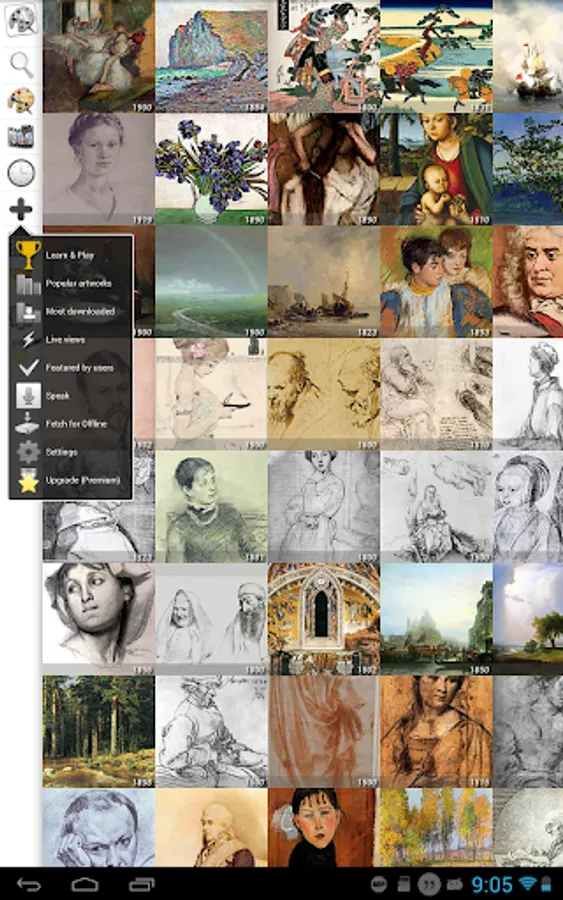563x900 pixels.
Task: Tap the SD card notification icon
Action: pyautogui.click(x=403, y=885)
